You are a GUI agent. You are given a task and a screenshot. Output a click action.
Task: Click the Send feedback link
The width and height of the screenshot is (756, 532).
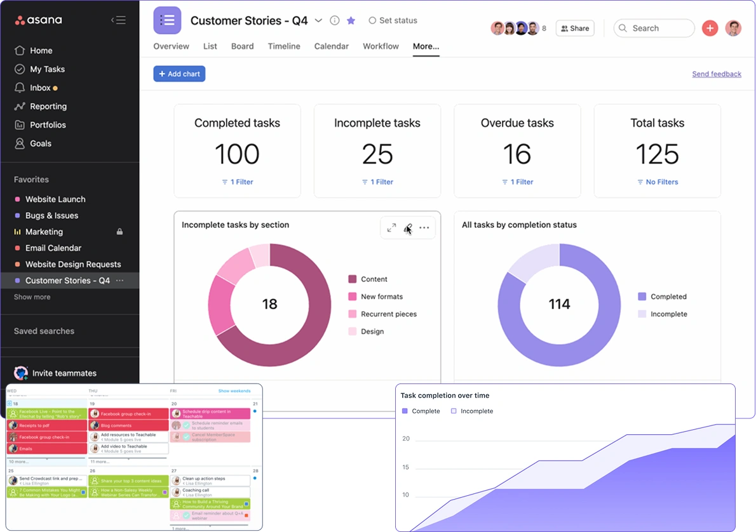click(x=717, y=74)
